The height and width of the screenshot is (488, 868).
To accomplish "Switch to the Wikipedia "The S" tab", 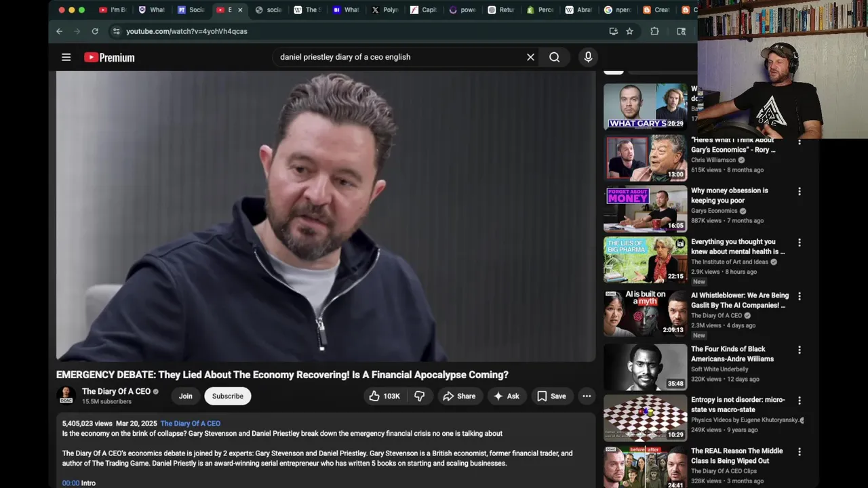I will [307, 10].
